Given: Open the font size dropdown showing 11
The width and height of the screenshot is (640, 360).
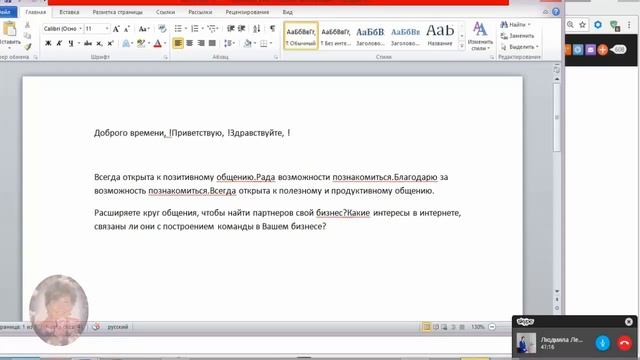Looking at the screenshot, I should coord(107,29).
